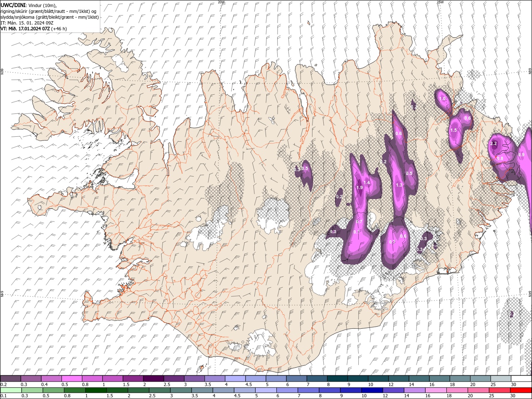Select the upper scale dark teal swatch between 8 and 9
This screenshot has width=532, height=399.
click(x=337, y=379)
